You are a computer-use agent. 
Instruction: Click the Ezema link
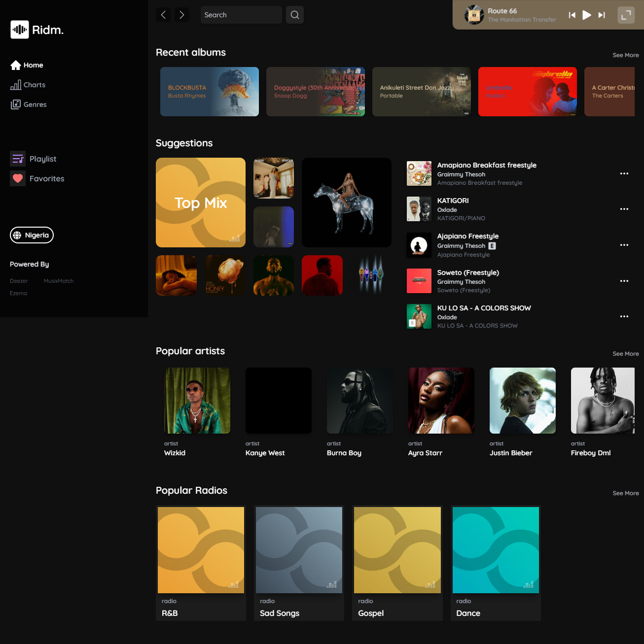click(x=18, y=293)
